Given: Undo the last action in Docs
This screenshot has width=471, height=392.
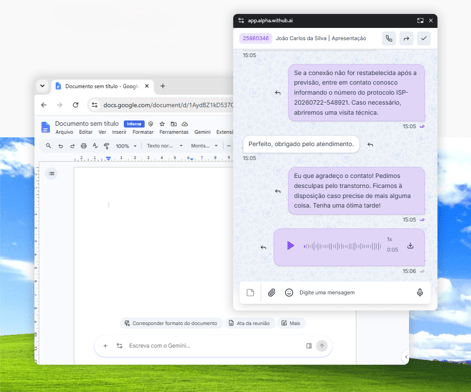Looking at the screenshot, I should (x=61, y=146).
